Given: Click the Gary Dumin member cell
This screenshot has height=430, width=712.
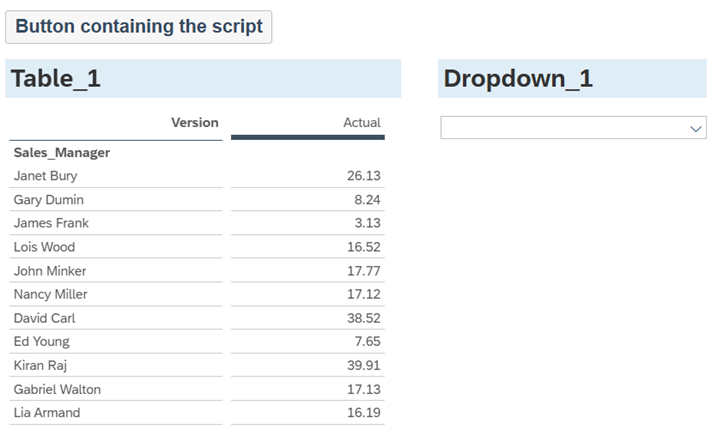Looking at the screenshot, I should coord(48,200).
